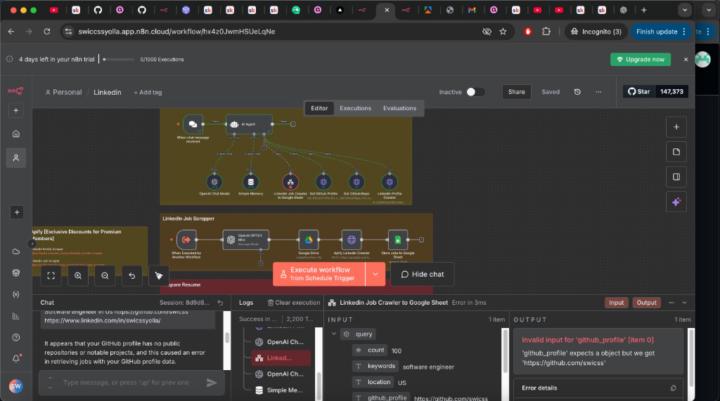Open workflow history clock icon
The width and height of the screenshot is (720, 401).
point(577,92)
